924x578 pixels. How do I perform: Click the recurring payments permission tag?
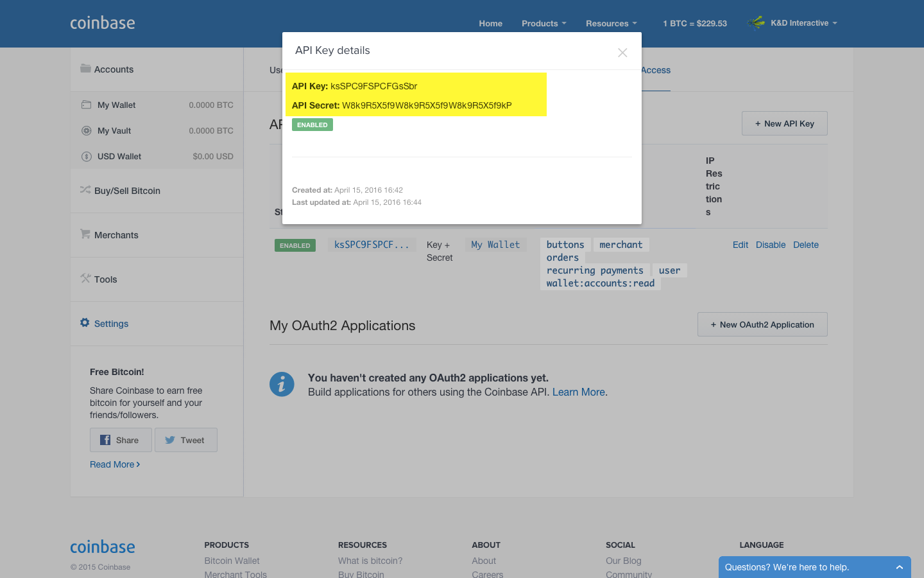[x=595, y=270]
